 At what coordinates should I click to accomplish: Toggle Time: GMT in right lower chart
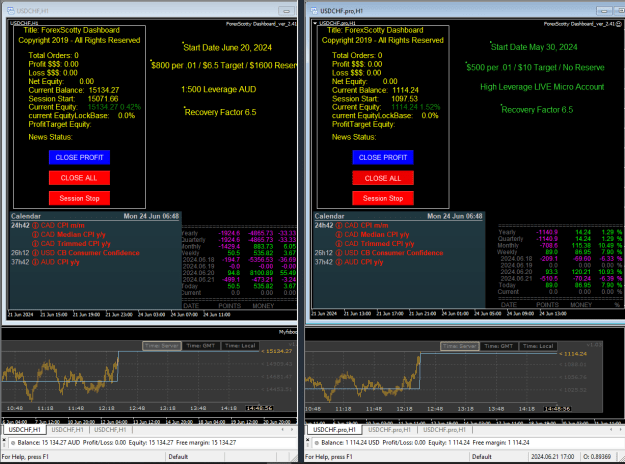498,346
